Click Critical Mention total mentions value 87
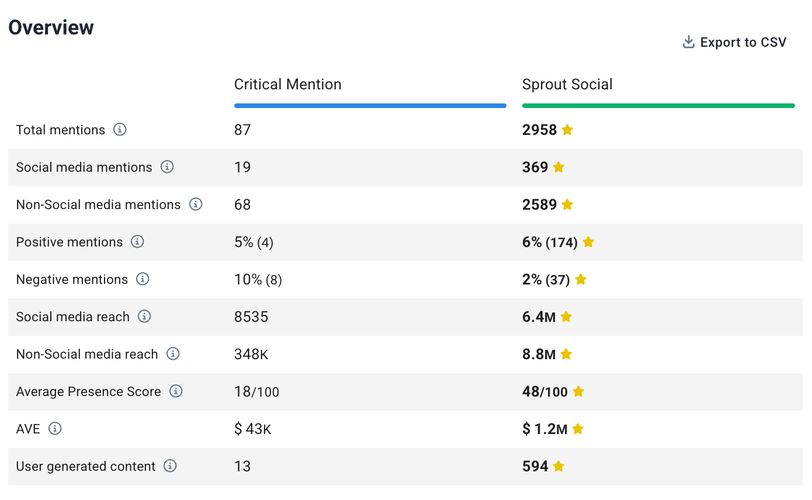Image resolution: width=812 pixels, height=500 pixels. coord(242,130)
